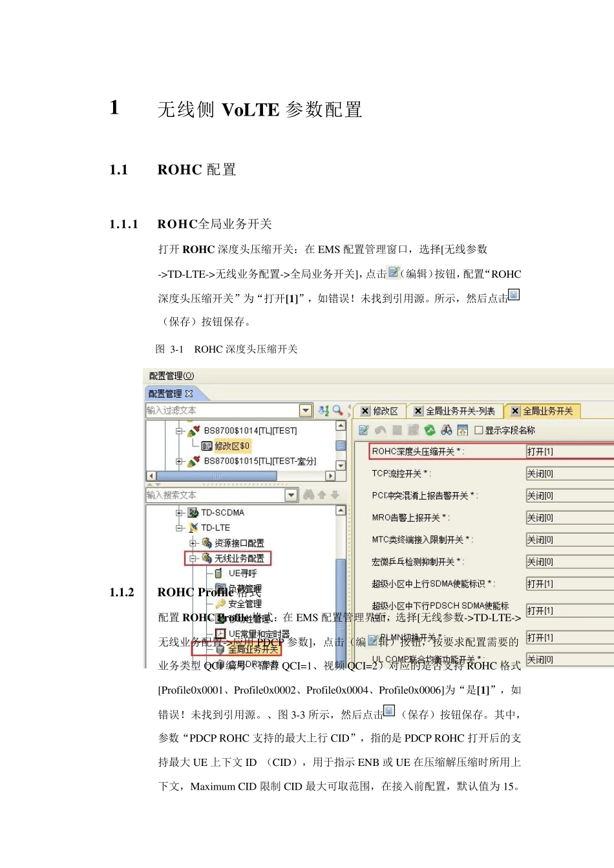614x868 pixels.
Task: Click the magnifier icon beside the filter box
Action: pos(337,410)
